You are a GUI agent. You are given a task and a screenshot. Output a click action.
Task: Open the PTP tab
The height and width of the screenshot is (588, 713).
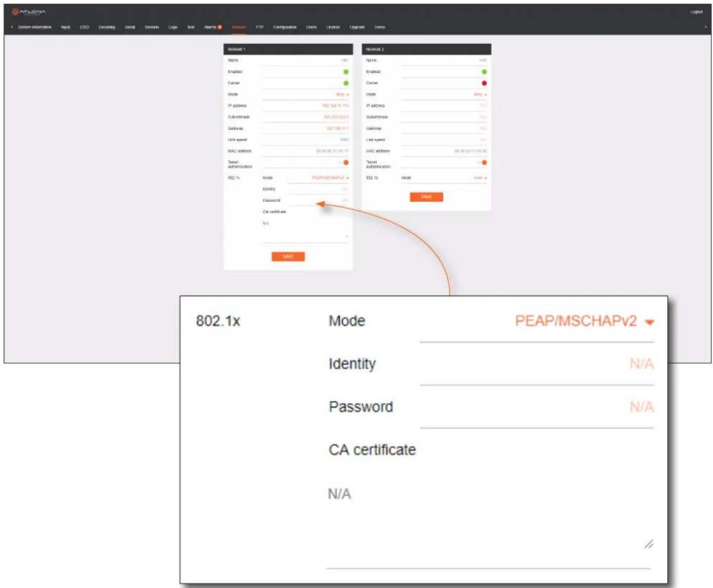coord(259,27)
